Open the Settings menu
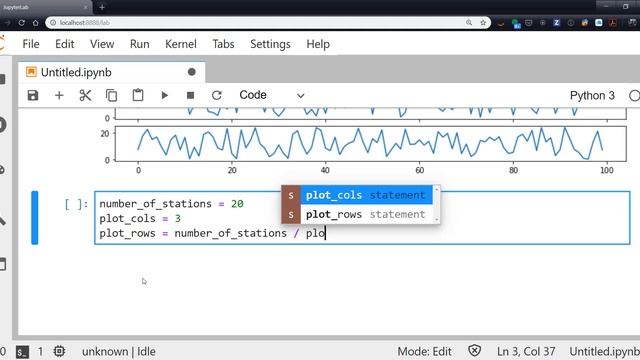Screen dimensions: 640x360 tap(270, 44)
